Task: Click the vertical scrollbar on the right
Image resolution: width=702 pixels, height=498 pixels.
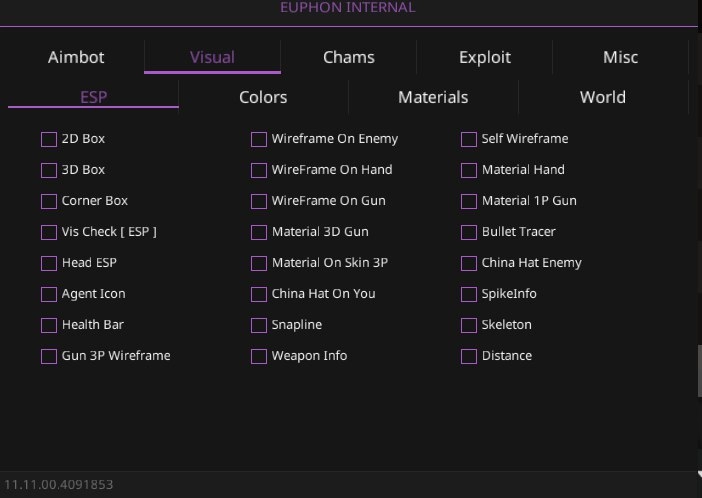Action: click(x=698, y=370)
